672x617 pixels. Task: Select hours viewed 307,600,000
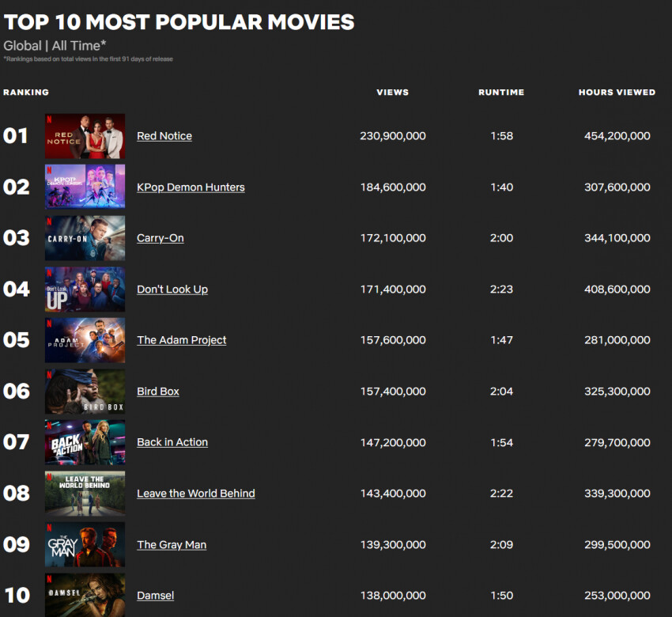point(617,187)
